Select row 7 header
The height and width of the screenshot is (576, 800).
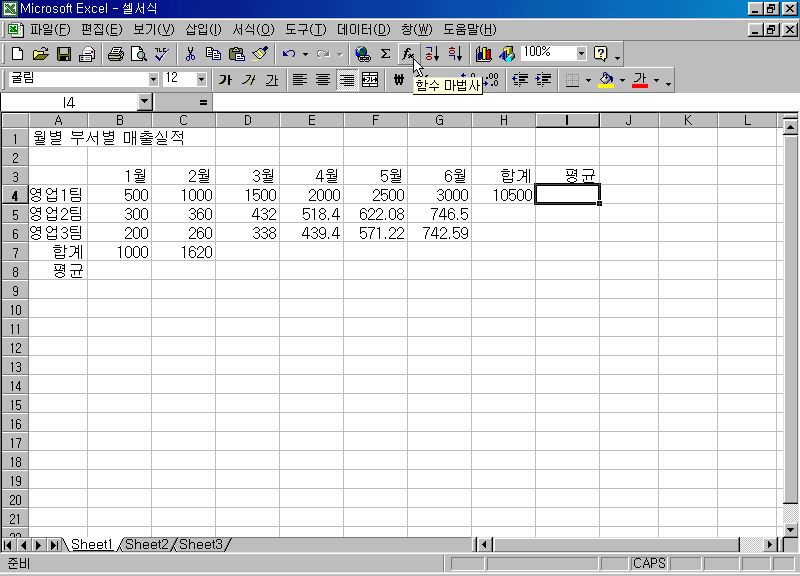click(15, 253)
